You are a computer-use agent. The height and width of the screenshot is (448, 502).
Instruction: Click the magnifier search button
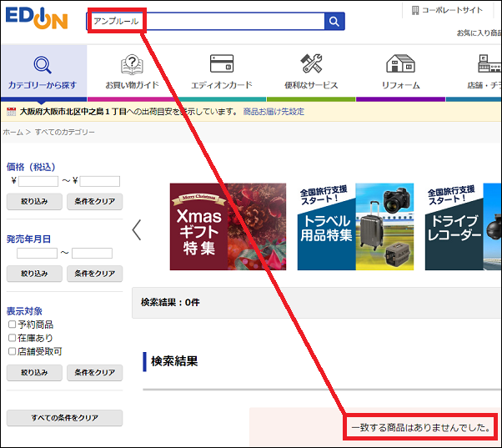tap(334, 22)
